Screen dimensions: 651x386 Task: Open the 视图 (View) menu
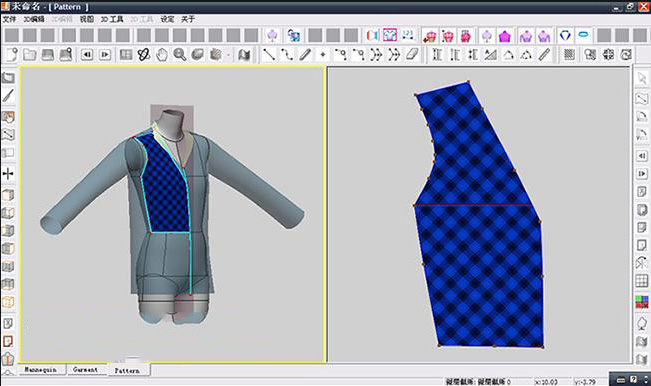[x=86, y=19]
